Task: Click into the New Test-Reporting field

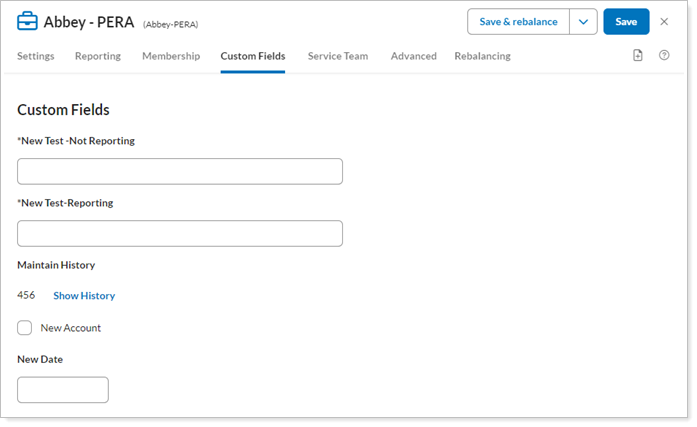Action: pyautogui.click(x=180, y=233)
